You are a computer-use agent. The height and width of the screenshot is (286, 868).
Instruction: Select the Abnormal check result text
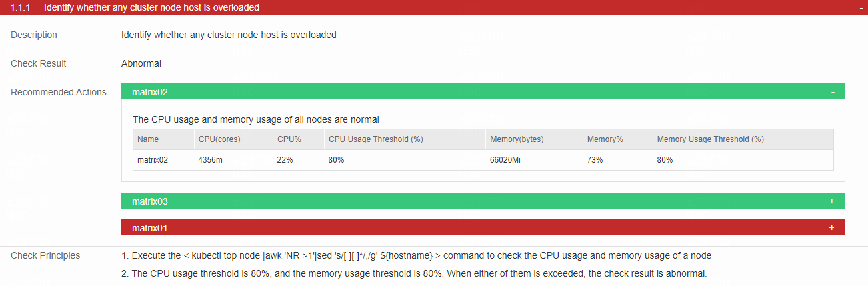(141, 63)
